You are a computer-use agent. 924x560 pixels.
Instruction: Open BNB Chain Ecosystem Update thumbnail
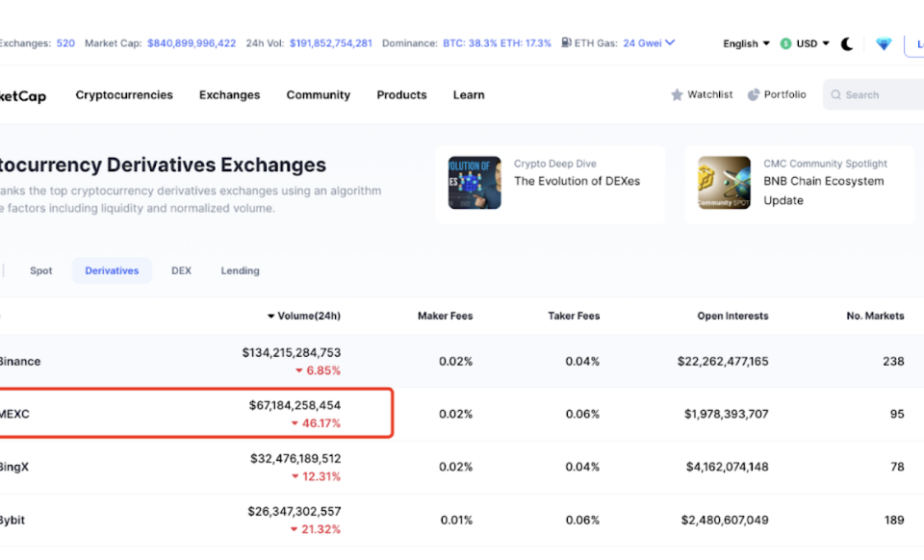tap(724, 183)
